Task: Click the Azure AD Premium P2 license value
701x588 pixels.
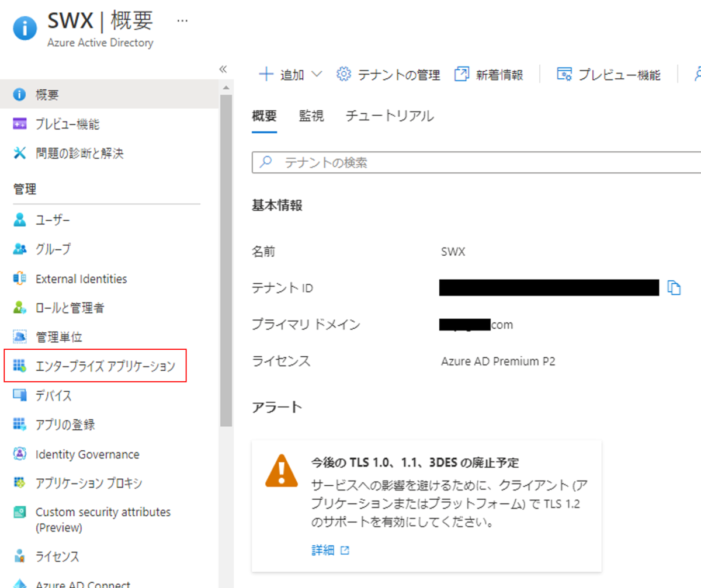Action: tap(498, 361)
